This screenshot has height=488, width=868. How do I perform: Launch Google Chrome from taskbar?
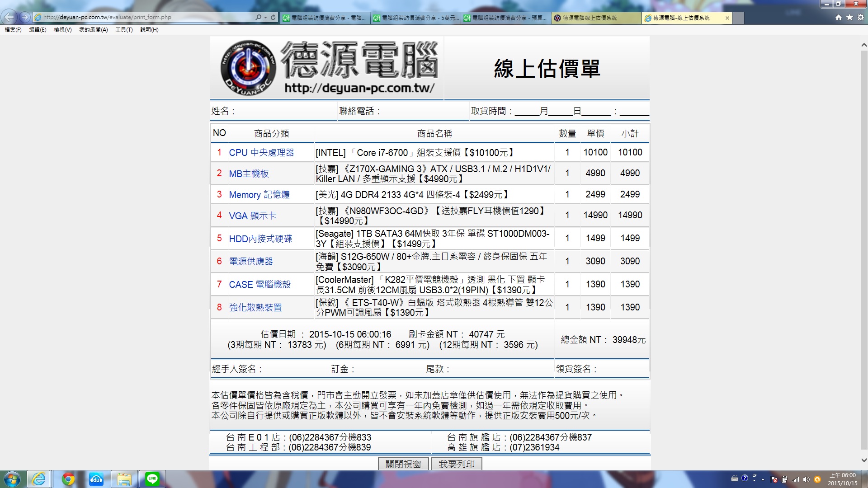68,479
